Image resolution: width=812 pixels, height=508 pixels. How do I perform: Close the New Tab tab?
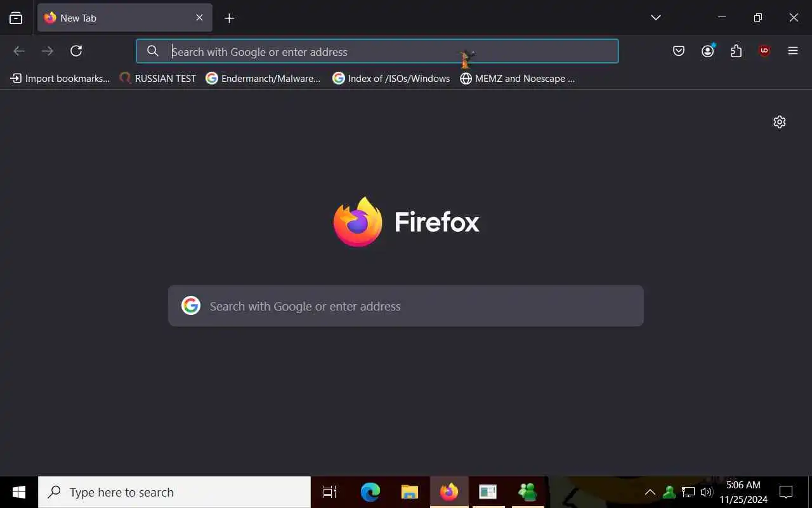click(x=199, y=18)
